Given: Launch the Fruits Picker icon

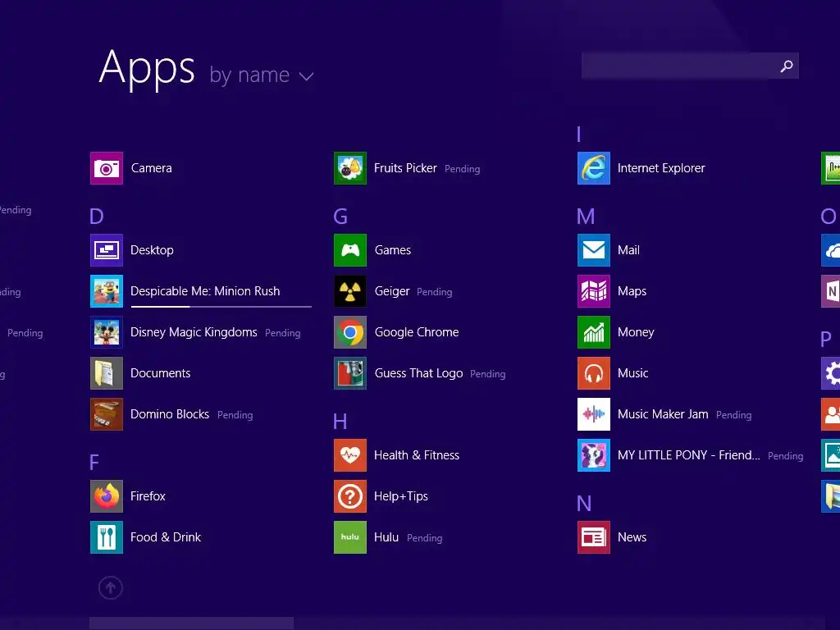Looking at the screenshot, I should pos(349,168).
